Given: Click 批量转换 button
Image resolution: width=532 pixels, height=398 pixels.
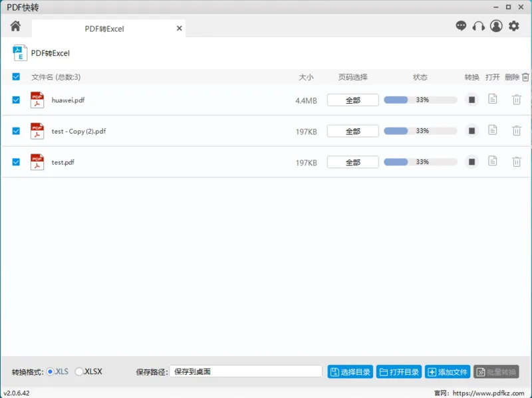Looking at the screenshot, I should tap(496, 372).
